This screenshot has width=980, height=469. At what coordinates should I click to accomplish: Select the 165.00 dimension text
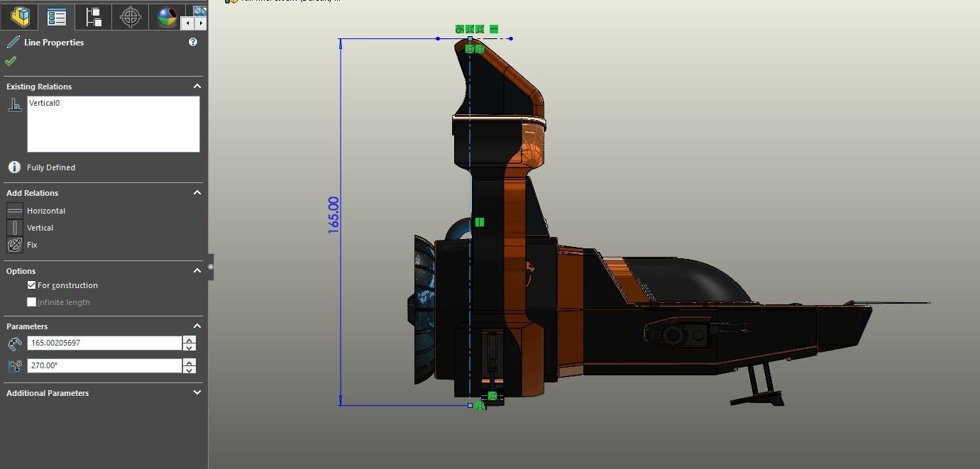(334, 215)
